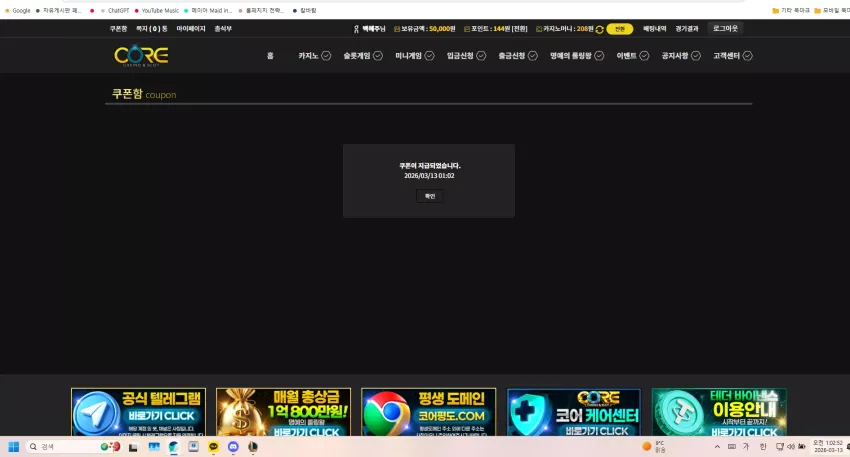
Task: Click the taskbar volume icon
Action: click(790, 447)
